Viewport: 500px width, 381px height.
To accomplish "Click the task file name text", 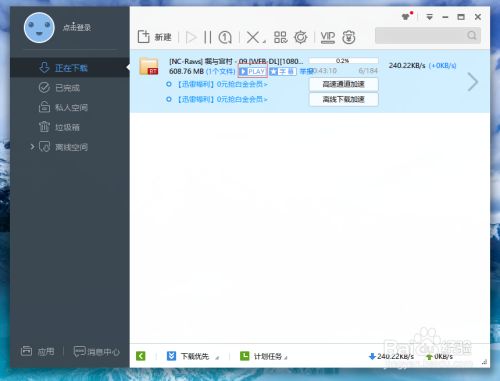I will click(236, 61).
